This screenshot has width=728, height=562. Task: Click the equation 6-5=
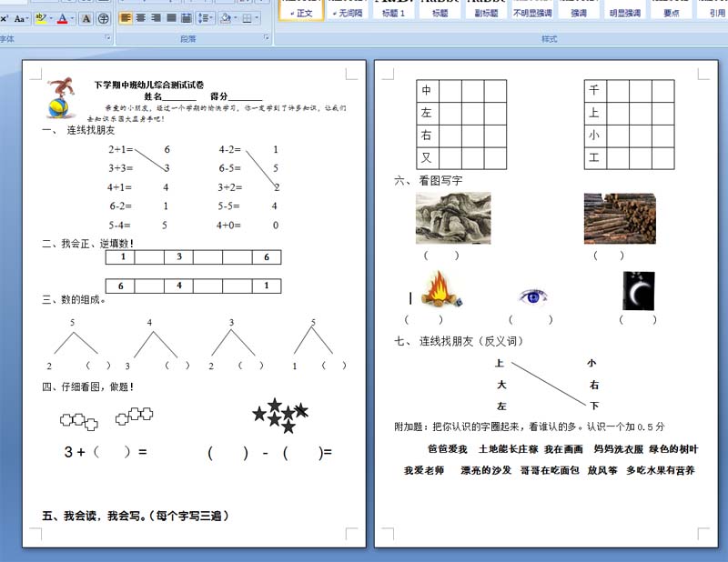(x=230, y=168)
